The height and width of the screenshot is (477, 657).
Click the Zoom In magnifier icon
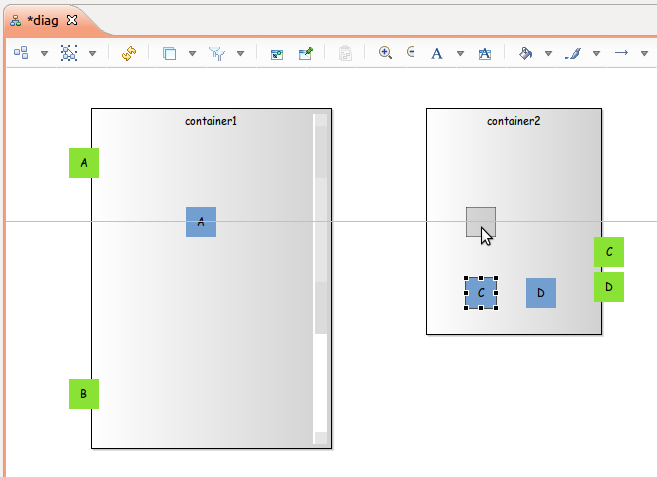tap(386, 53)
